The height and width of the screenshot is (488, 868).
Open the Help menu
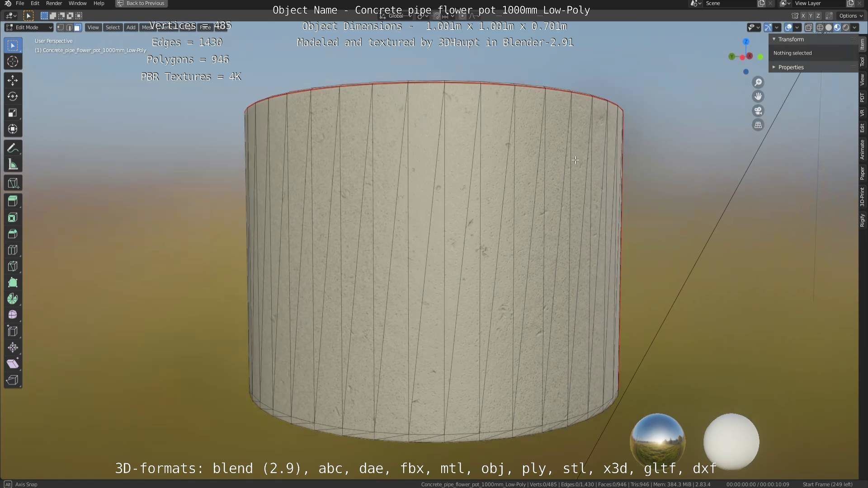point(99,3)
